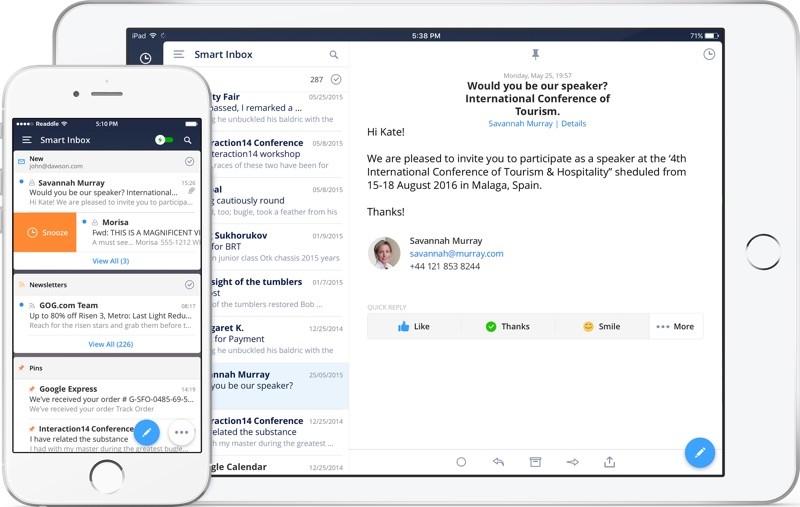Snooze the open email via the top-right clock icon
Image resolution: width=800 pixels, height=507 pixels.
pyautogui.click(x=709, y=54)
